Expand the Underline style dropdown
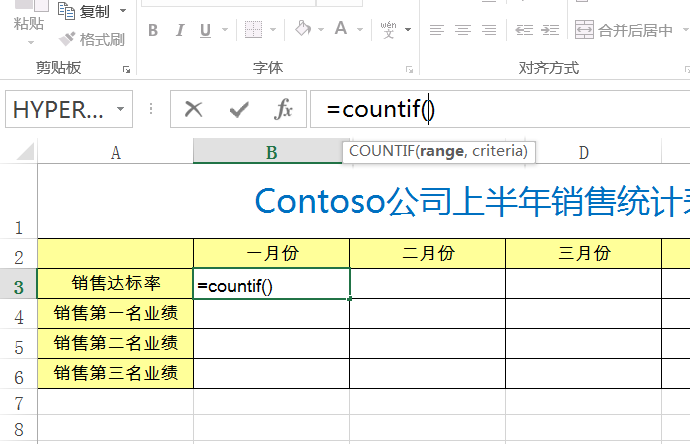Screen dimensions: 690x444 (x=225, y=30)
